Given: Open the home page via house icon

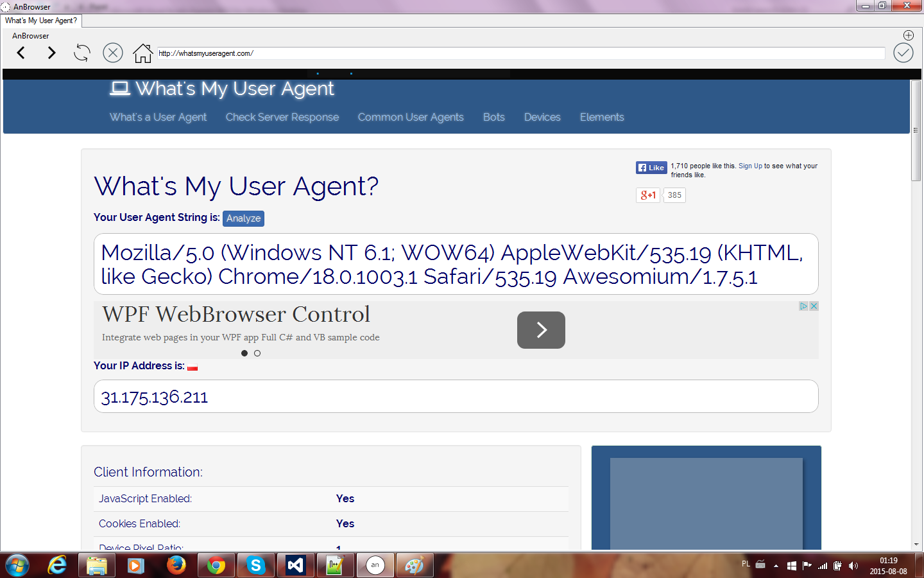Looking at the screenshot, I should [142, 53].
